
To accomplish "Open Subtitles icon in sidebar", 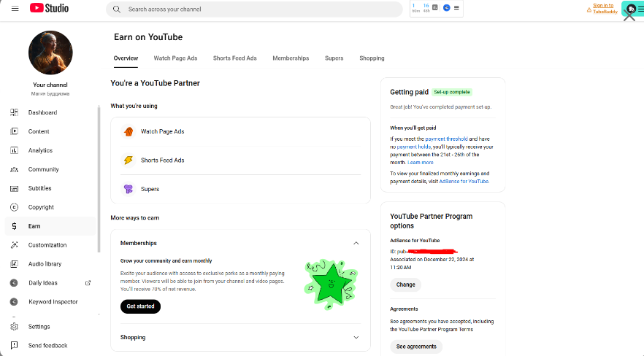I will 15,188.
